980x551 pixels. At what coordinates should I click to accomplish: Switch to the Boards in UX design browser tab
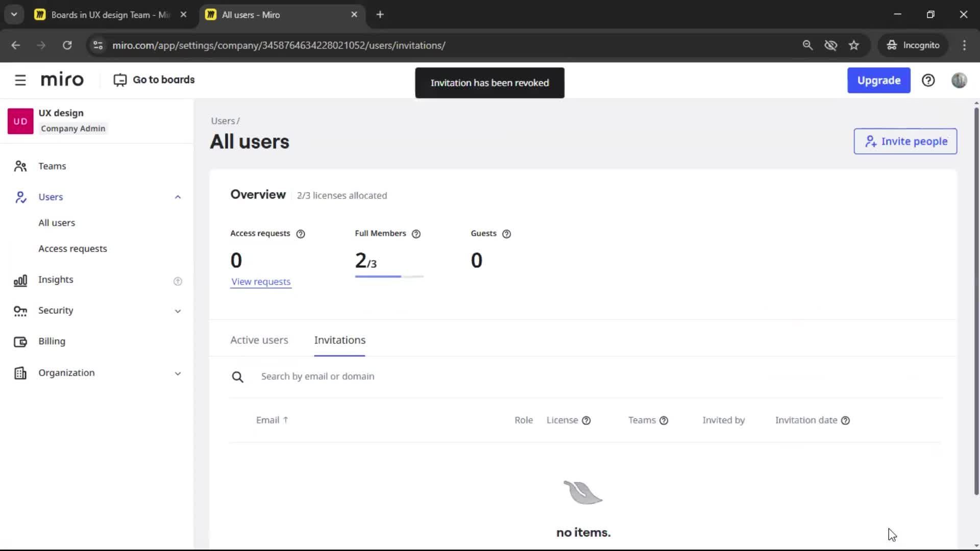pyautogui.click(x=110, y=14)
